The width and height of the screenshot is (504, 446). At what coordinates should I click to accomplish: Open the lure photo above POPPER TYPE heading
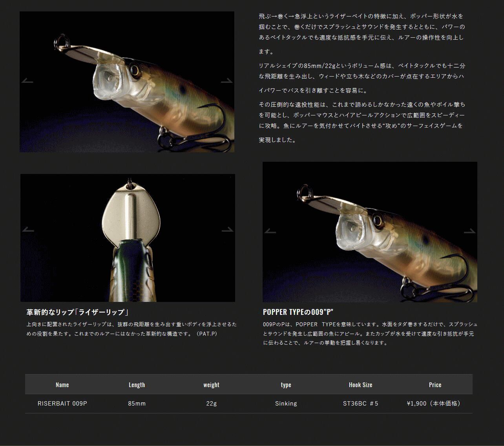370,232
